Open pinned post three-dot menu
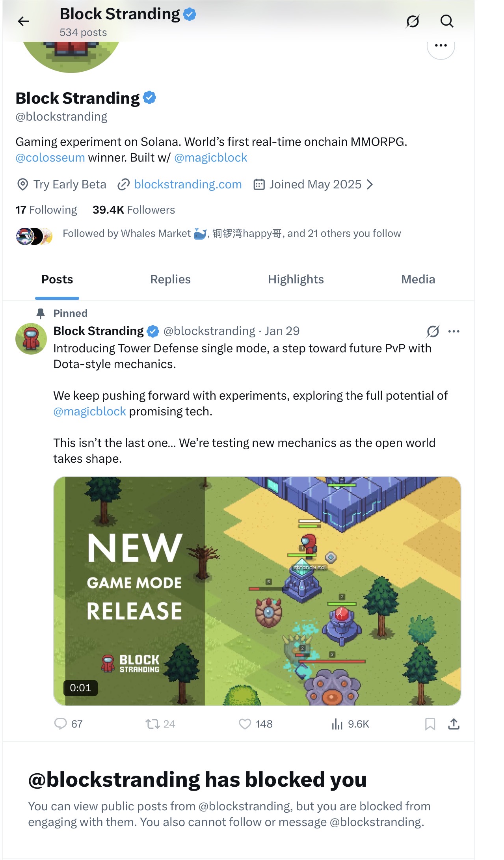The image size is (504, 860). 454,331
